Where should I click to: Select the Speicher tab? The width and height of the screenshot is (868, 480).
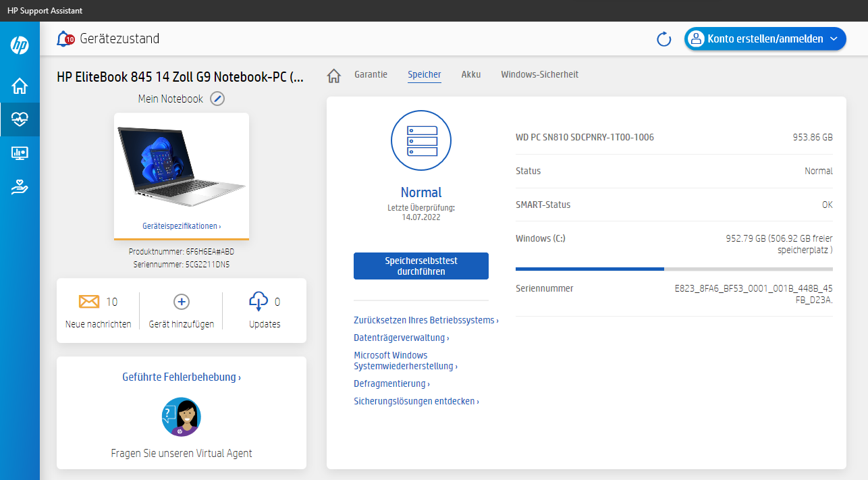point(425,74)
